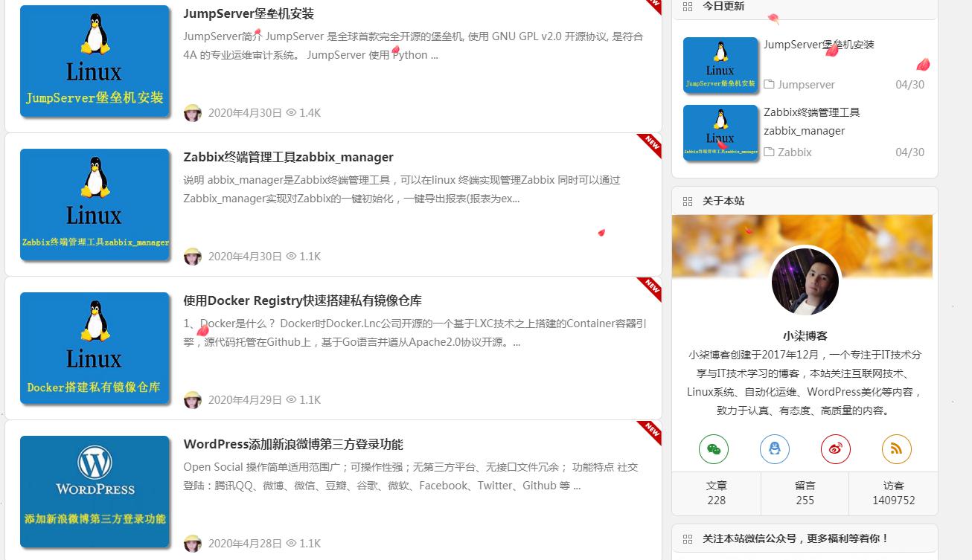Click excerpt starting Open Social 操作简单

pyautogui.click(x=411, y=476)
